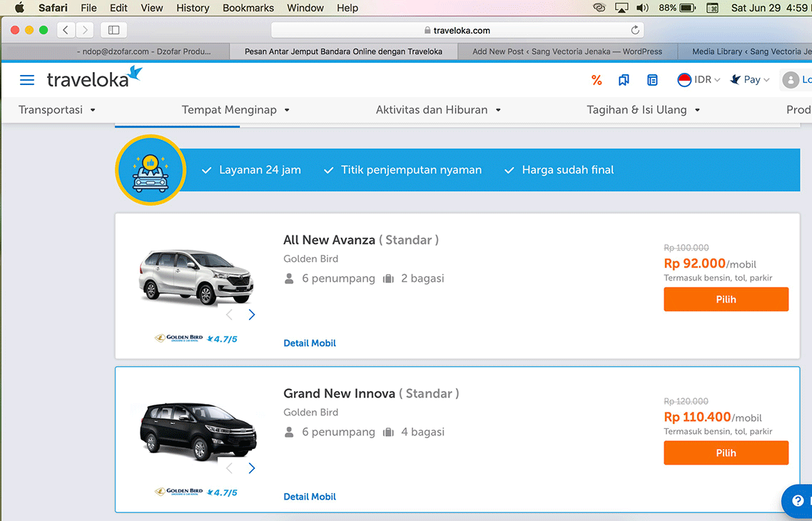Screen dimensions: 812x521
Task: Click the date and time in menu bar
Action: pyautogui.click(x=771, y=8)
